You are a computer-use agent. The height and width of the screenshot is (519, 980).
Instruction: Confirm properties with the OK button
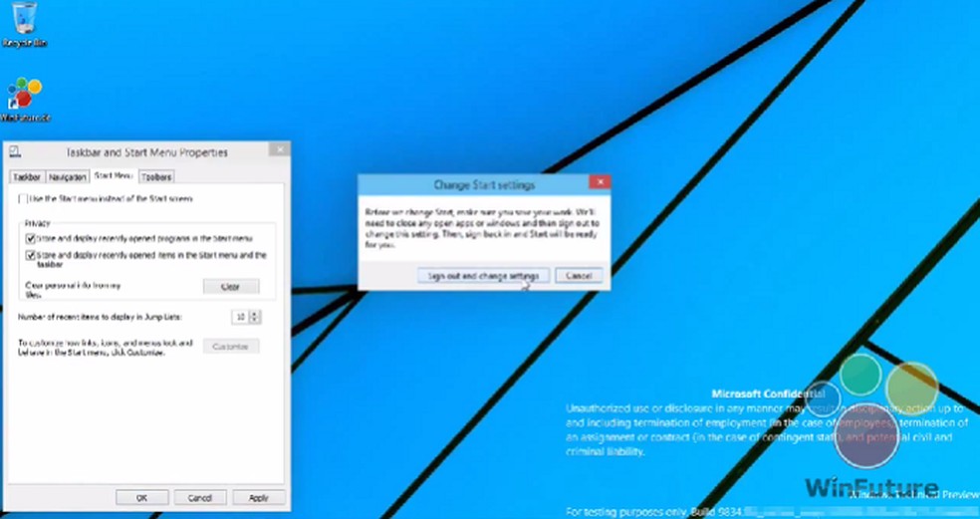pos(141,498)
